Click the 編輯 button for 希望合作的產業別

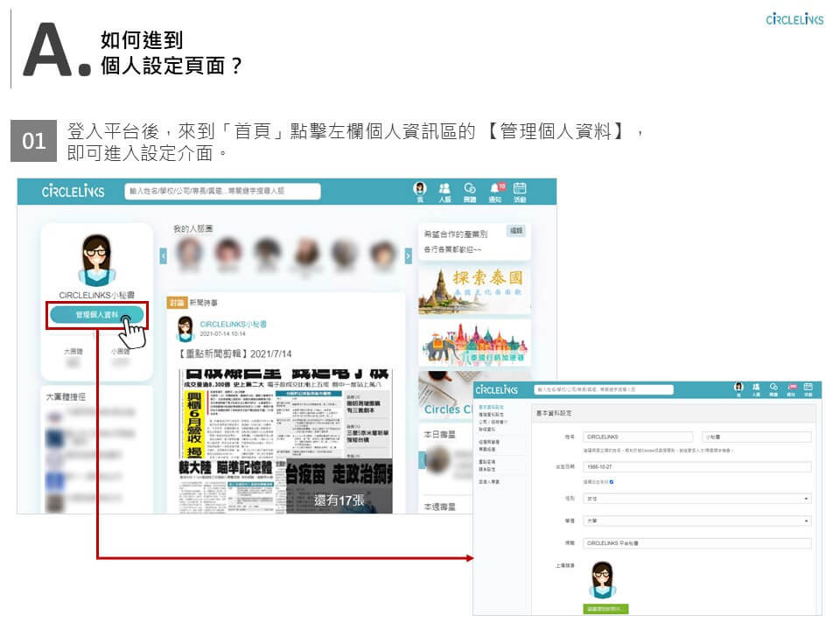[516, 231]
